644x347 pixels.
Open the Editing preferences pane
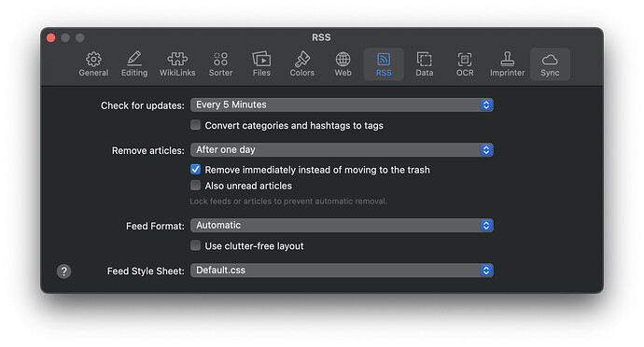pyautogui.click(x=134, y=64)
